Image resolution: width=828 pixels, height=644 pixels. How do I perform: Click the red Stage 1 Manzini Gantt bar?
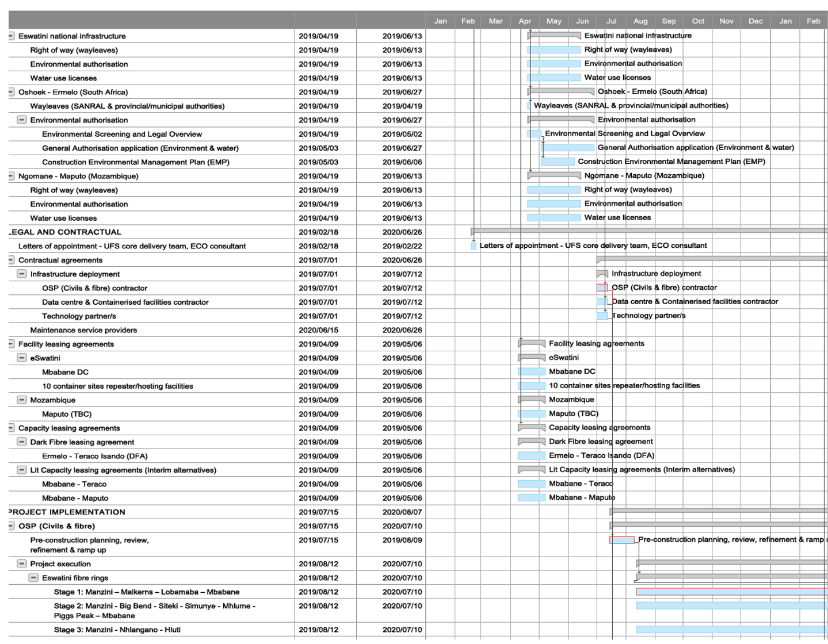pyautogui.click(x=731, y=592)
